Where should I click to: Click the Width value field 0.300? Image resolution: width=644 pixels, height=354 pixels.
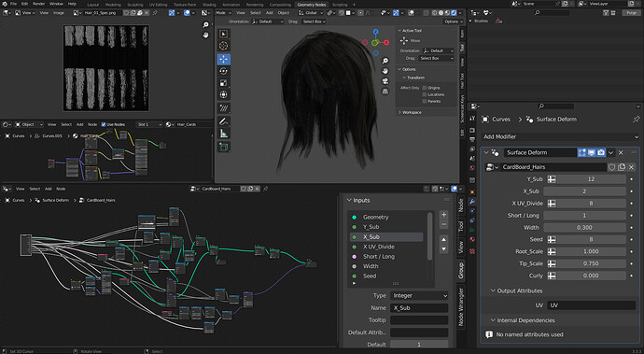(584, 227)
